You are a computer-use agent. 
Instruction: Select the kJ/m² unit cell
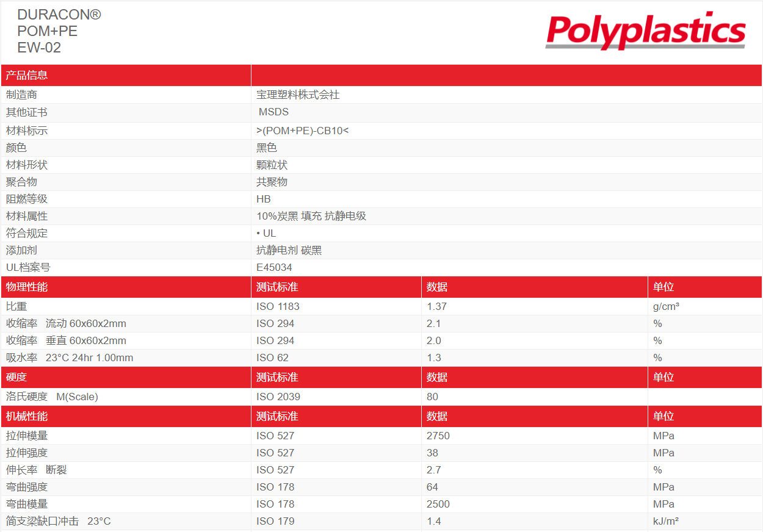[667, 521]
